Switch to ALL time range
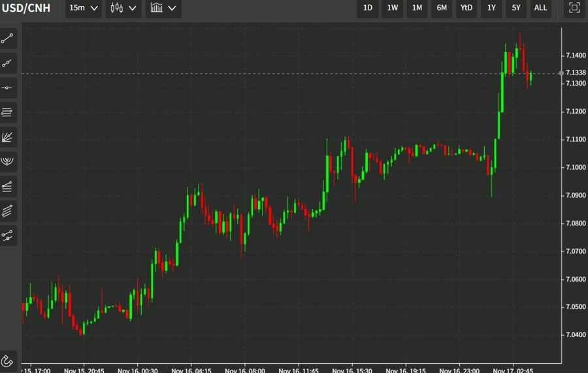588x373 pixels. (x=540, y=8)
